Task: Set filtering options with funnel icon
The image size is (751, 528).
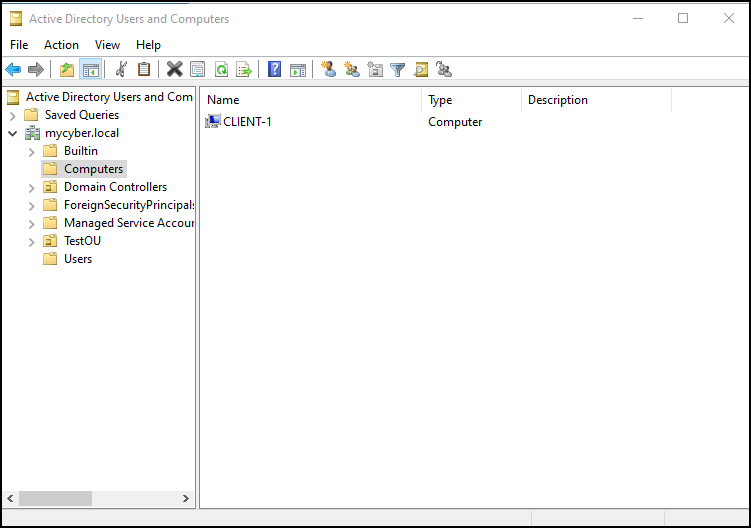Action: (x=398, y=70)
